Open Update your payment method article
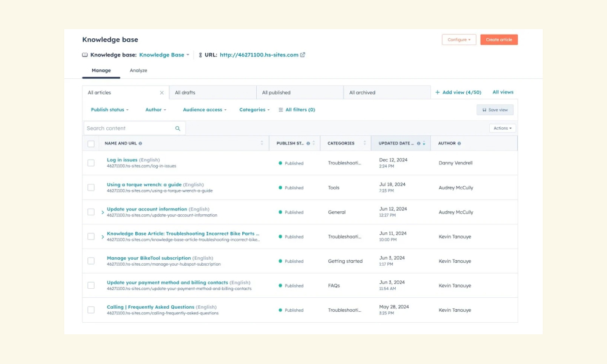The height and width of the screenshot is (364, 607). [x=168, y=282]
